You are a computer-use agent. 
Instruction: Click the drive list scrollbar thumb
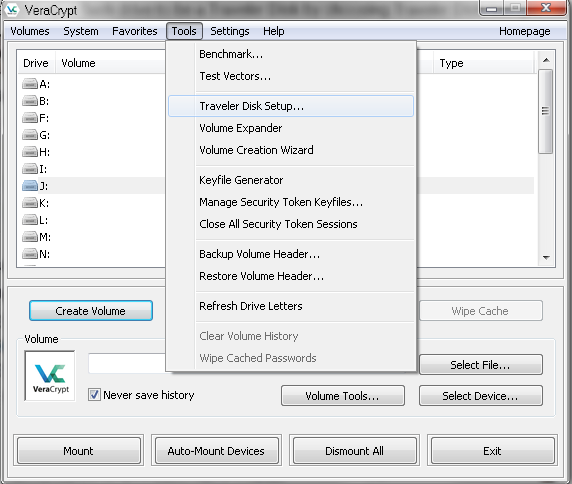click(545, 111)
